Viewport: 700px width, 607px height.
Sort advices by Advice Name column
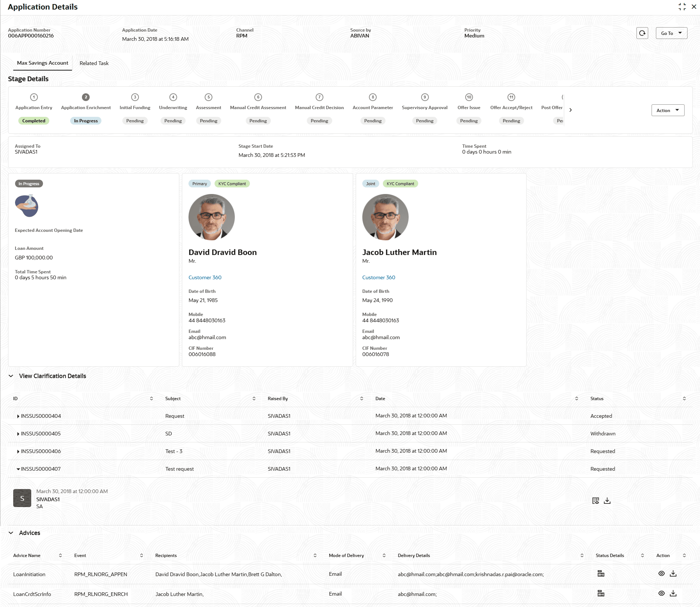point(60,556)
